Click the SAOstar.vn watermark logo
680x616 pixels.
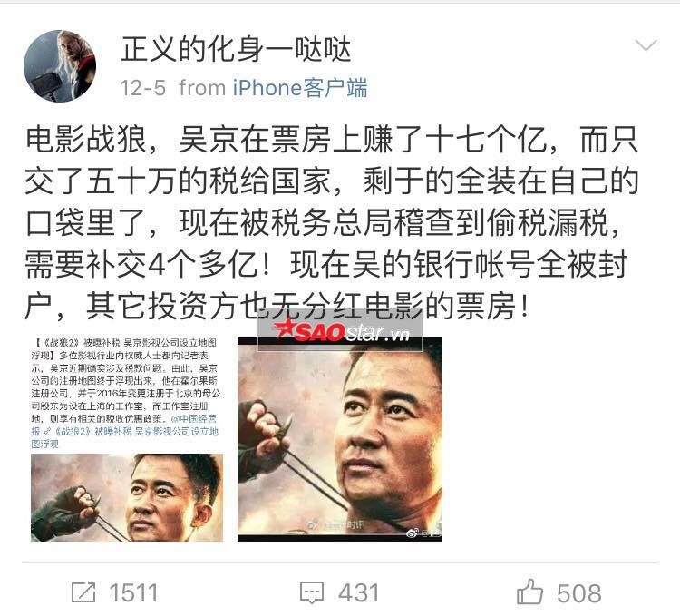point(340,332)
